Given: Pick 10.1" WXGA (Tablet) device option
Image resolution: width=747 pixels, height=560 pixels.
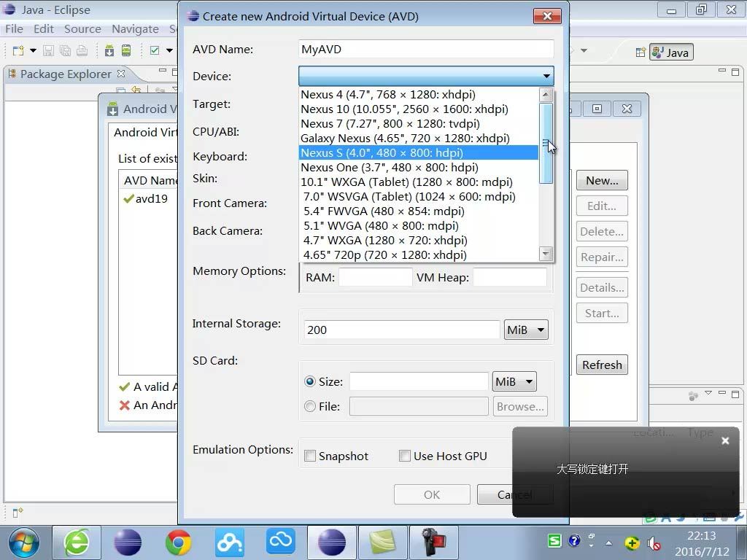Looking at the screenshot, I should (x=418, y=182).
